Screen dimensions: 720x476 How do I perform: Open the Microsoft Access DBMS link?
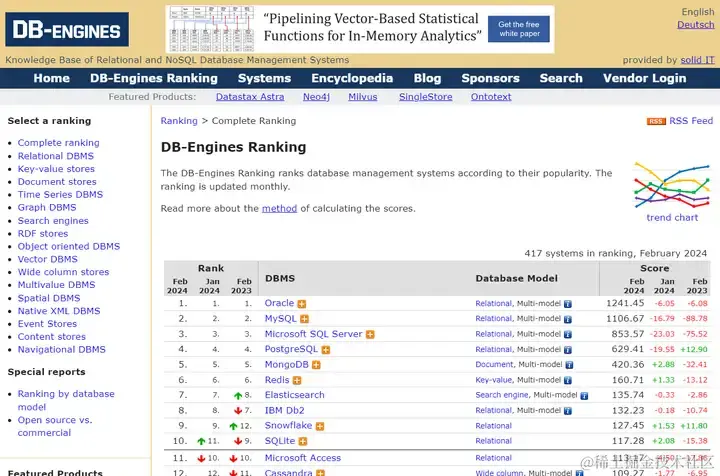(x=303, y=458)
